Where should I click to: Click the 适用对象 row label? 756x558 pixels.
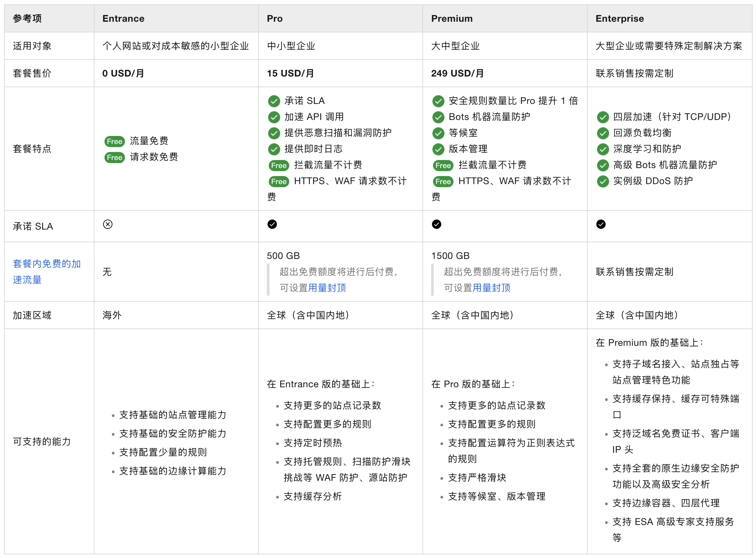pyautogui.click(x=32, y=46)
